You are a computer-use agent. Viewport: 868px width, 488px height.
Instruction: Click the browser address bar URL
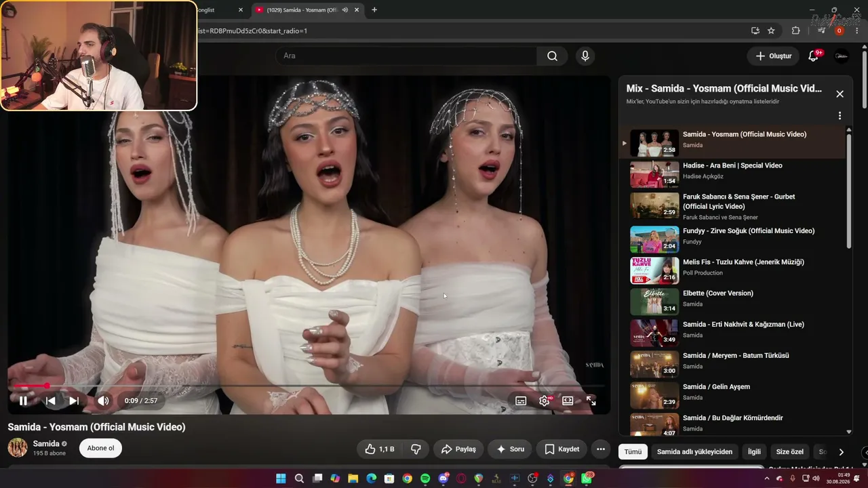tap(252, 30)
